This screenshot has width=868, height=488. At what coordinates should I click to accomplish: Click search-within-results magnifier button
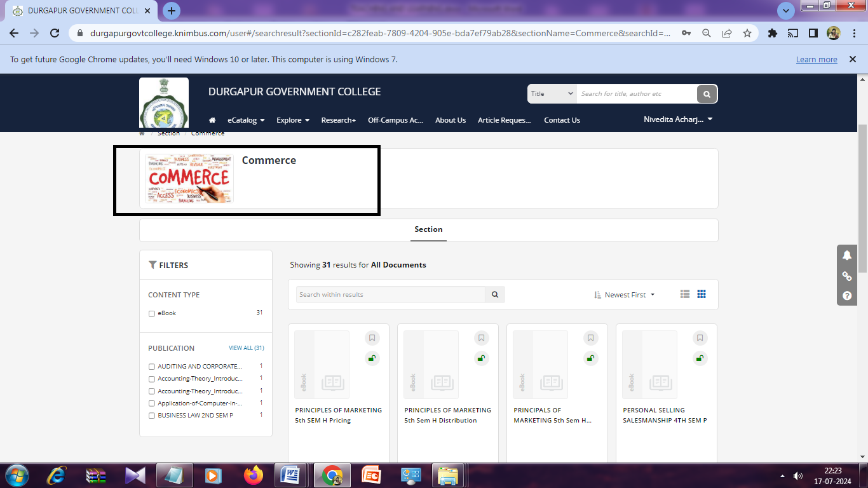(495, 295)
